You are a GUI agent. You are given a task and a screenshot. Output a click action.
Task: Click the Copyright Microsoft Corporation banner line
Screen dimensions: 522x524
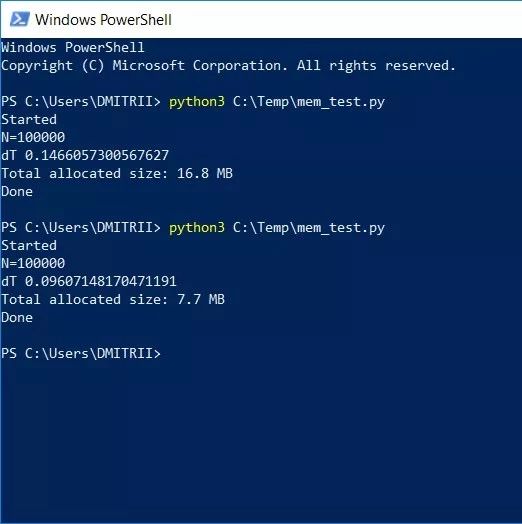click(x=229, y=66)
